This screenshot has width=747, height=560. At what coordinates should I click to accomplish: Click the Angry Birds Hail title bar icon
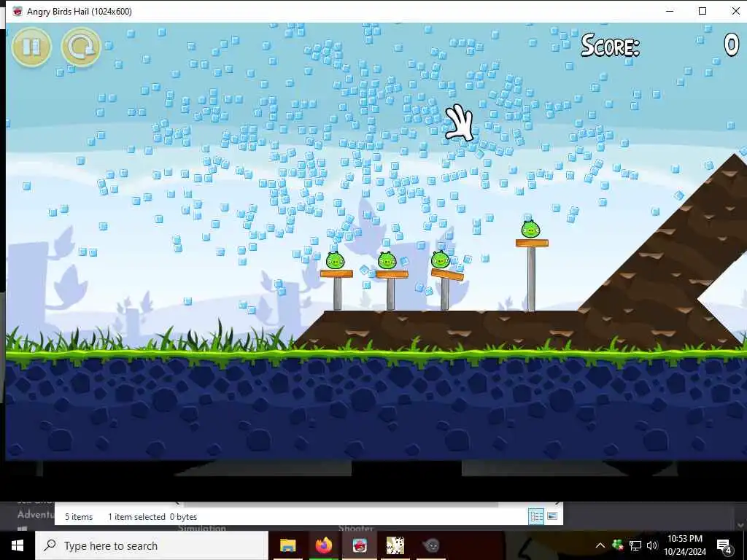(18, 11)
